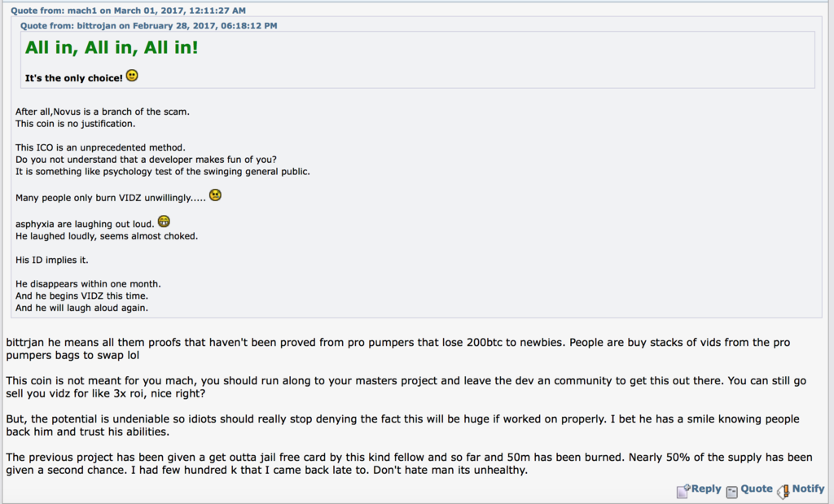The height and width of the screenshot is (504, 834).
Task: Click the Notify megaphone icon
Action: pos(783,491)
